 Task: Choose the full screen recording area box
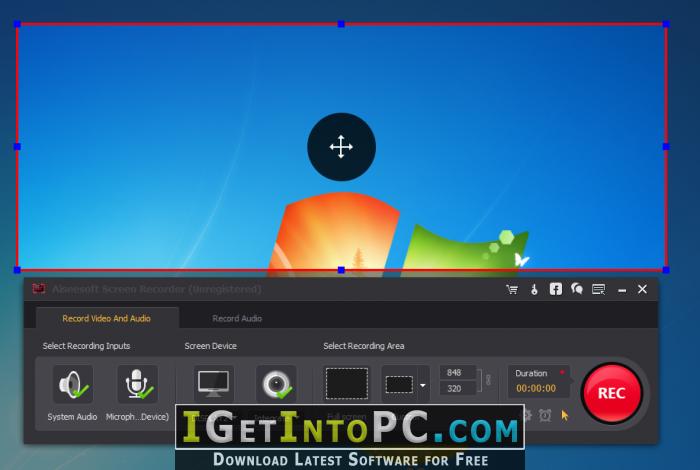347,383
